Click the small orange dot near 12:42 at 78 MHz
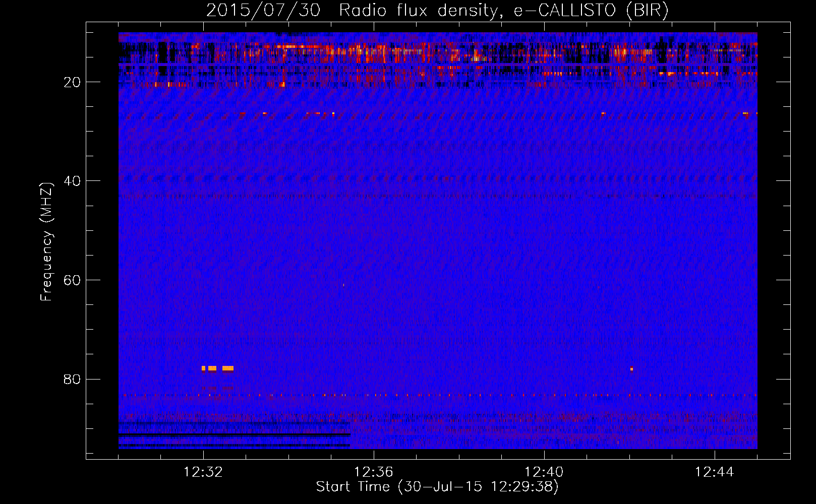 pyautogui.click(x=631, y=368)
